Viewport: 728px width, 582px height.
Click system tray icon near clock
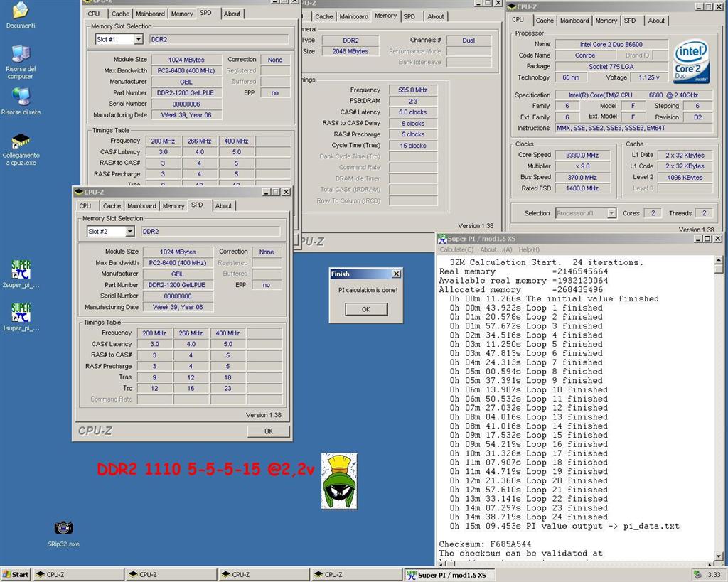[697, 575]
